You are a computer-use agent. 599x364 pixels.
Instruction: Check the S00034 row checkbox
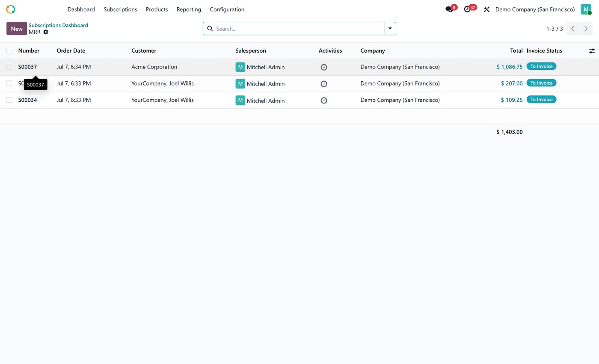coord(9,100)
